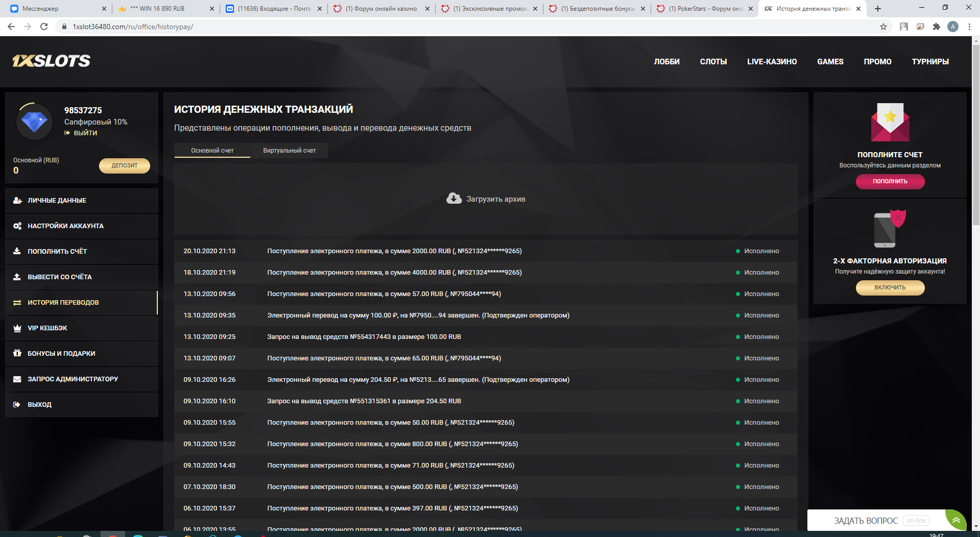
Task: Click the Настройки аккаунта gears icon
Action: pos(17,226)
